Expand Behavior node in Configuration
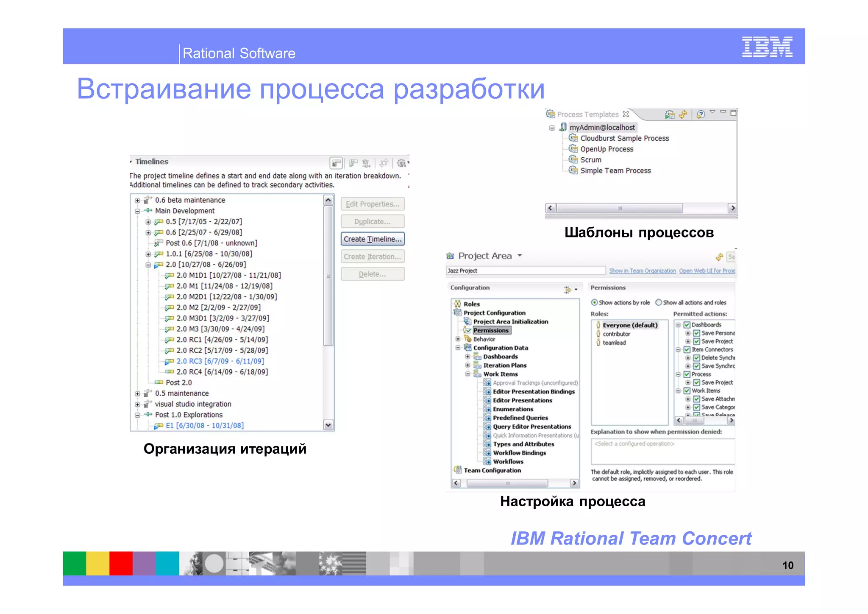 [x=458, y=339]
